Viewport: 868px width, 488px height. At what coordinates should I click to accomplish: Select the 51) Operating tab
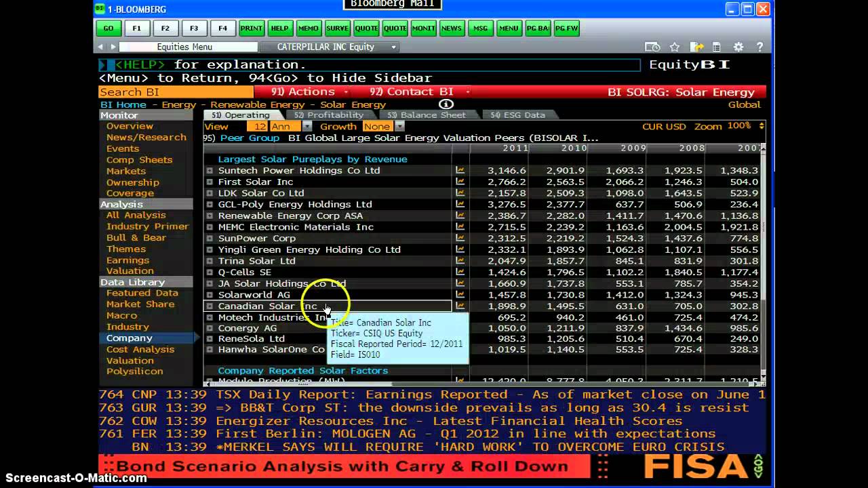240,115
